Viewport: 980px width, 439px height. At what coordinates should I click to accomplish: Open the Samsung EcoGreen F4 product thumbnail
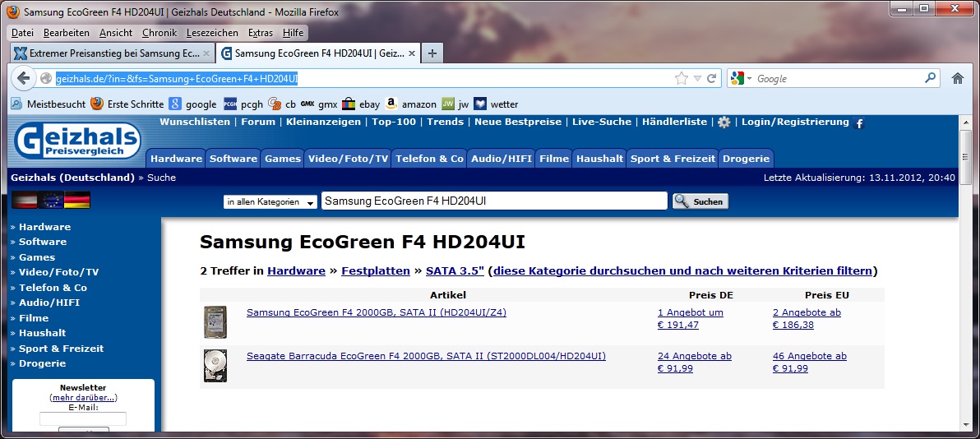pyautogui.click(x=215, y=322)
